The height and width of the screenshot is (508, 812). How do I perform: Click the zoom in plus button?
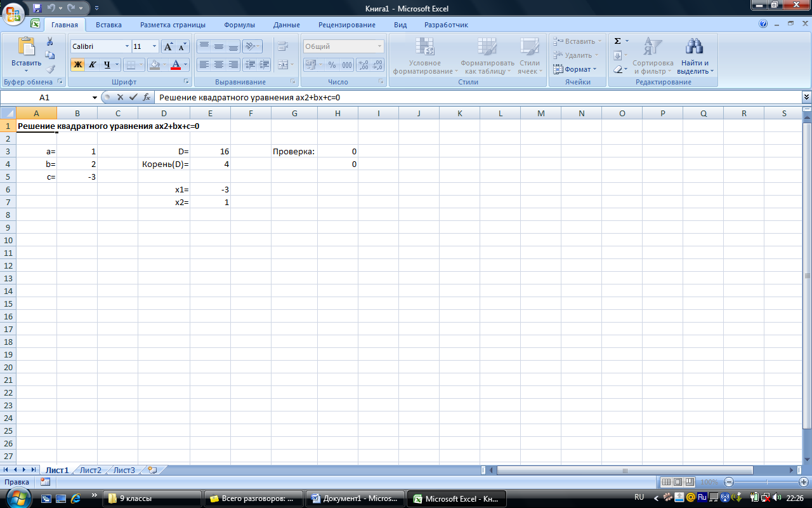[804, 482]
